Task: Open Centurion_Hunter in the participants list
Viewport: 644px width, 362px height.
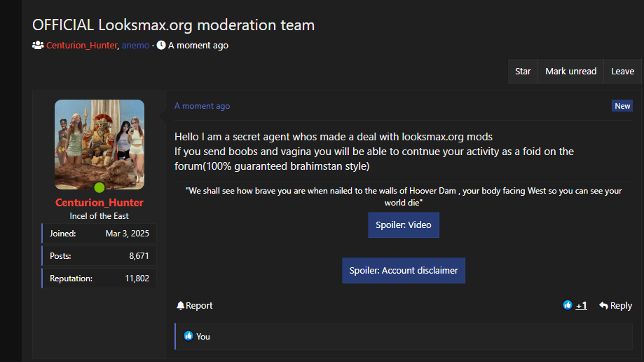Action: pos(81,46)
